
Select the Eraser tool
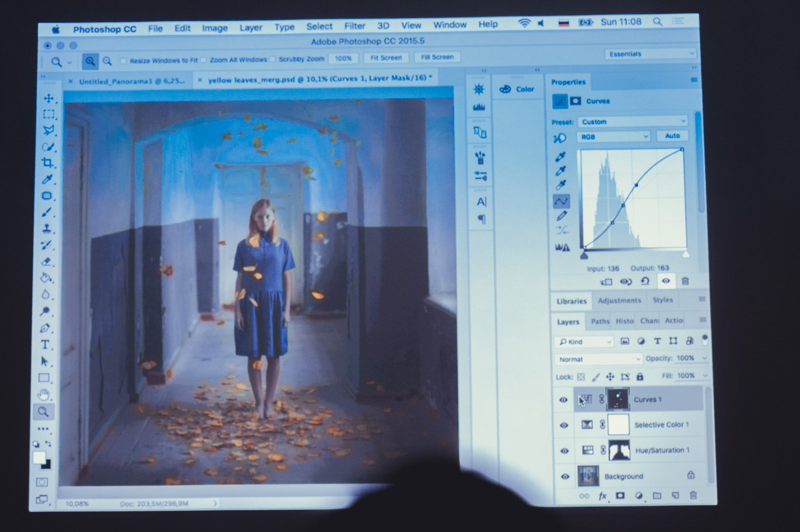46,261
